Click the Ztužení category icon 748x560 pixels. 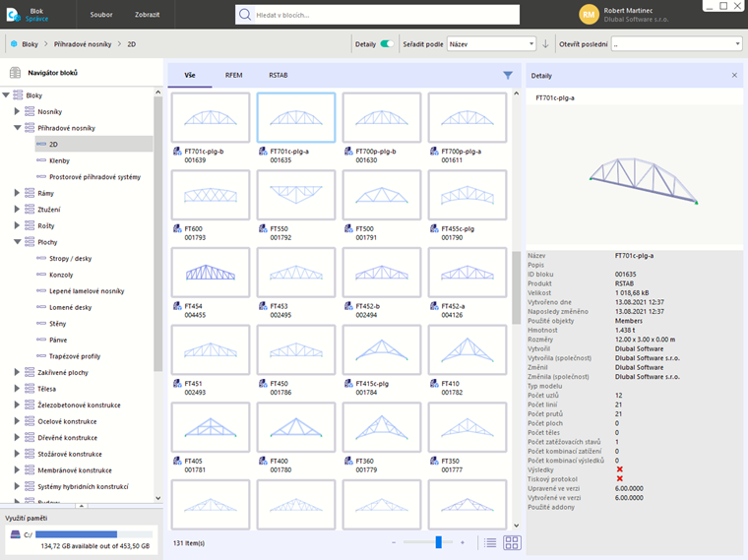pyautogui.click(x=30, y=210)
